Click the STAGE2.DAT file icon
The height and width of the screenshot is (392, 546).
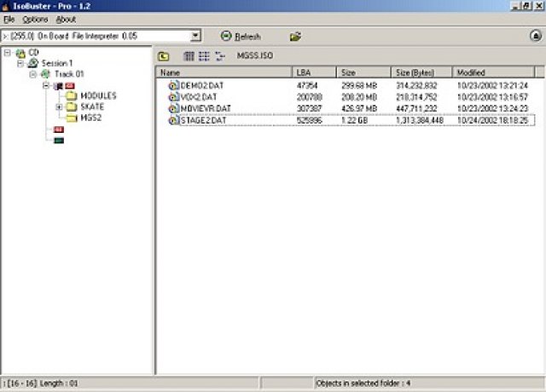pyautogui.click(x=174, y=120)
